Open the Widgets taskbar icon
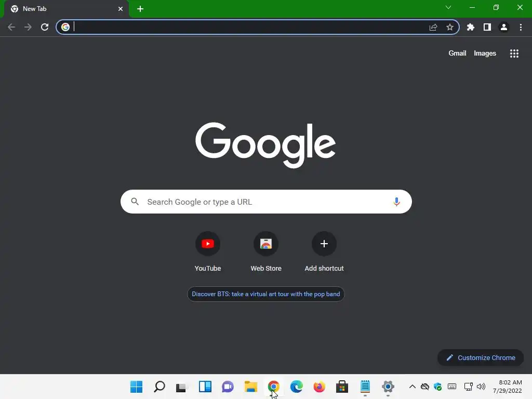The width and height of the screenshot is (532, 399). coord(205,387)
